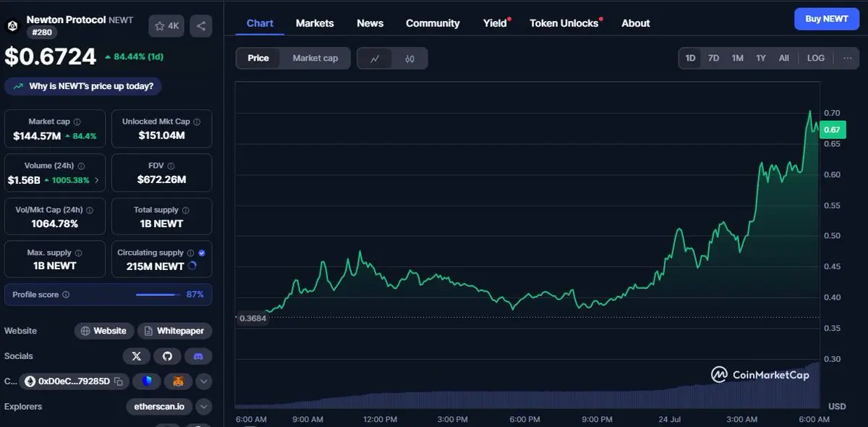Click the share icon button
Viewport: 868px width, 427px height.
[x=201, y=26]
